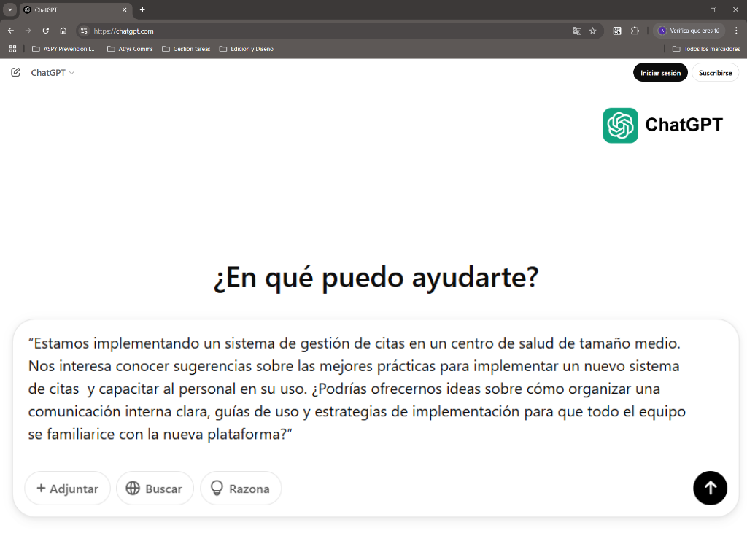This screenshot has height=560, width=747.
Task: Click the browser forward arrow
Action: coord(28,31)
